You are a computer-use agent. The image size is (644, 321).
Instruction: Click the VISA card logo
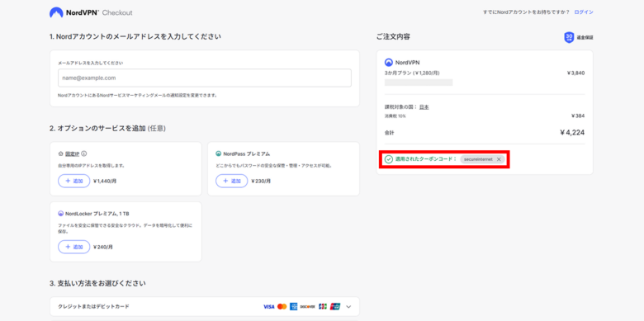[268, 307]
